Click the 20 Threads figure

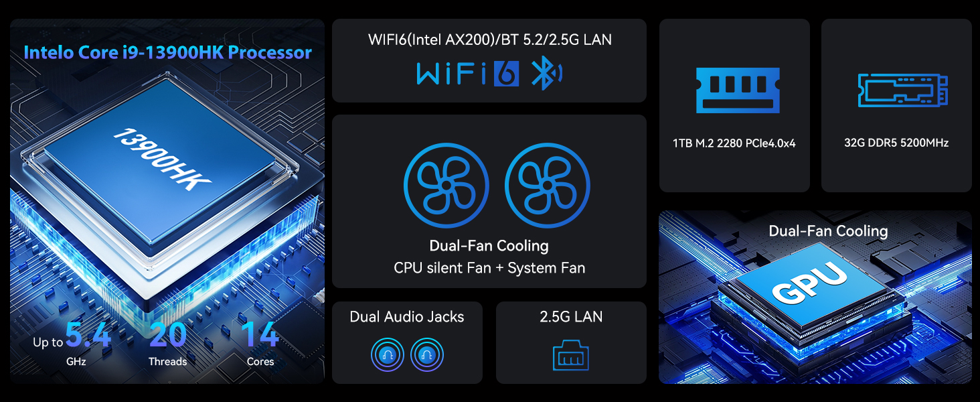pos(168,343)
